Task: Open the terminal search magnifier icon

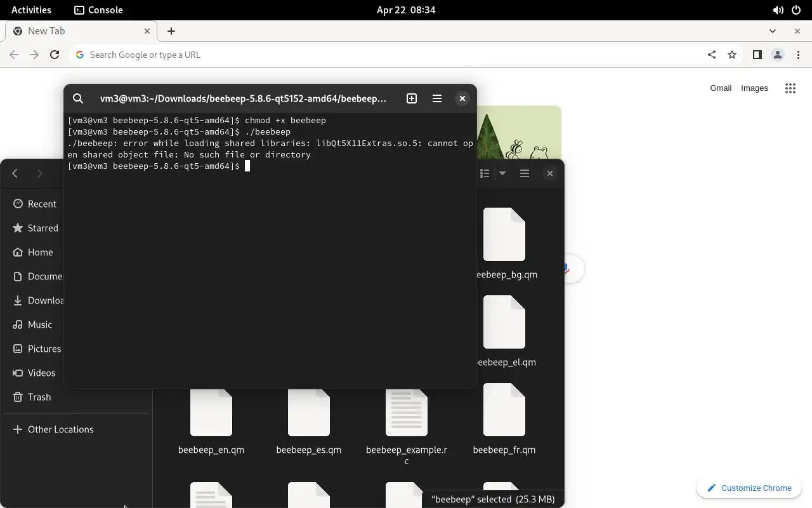Action: (x=78, y=98)
